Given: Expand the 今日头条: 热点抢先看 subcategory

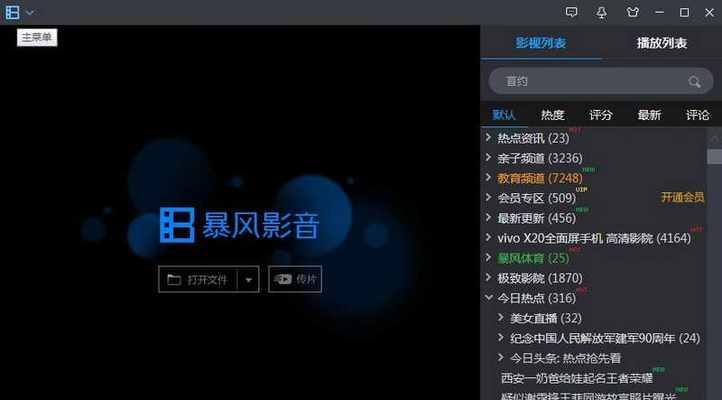Looking at the screenshot, I should [x=501, y=357].
